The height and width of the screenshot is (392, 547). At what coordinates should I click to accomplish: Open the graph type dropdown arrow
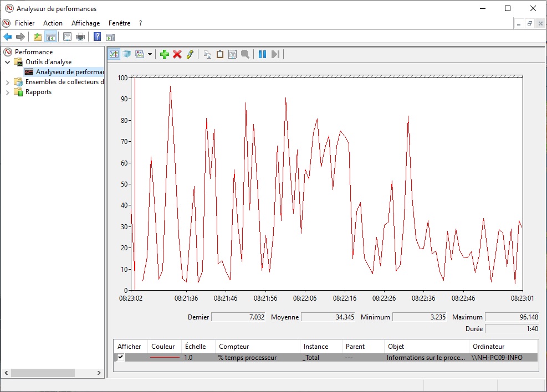[150, 54]
